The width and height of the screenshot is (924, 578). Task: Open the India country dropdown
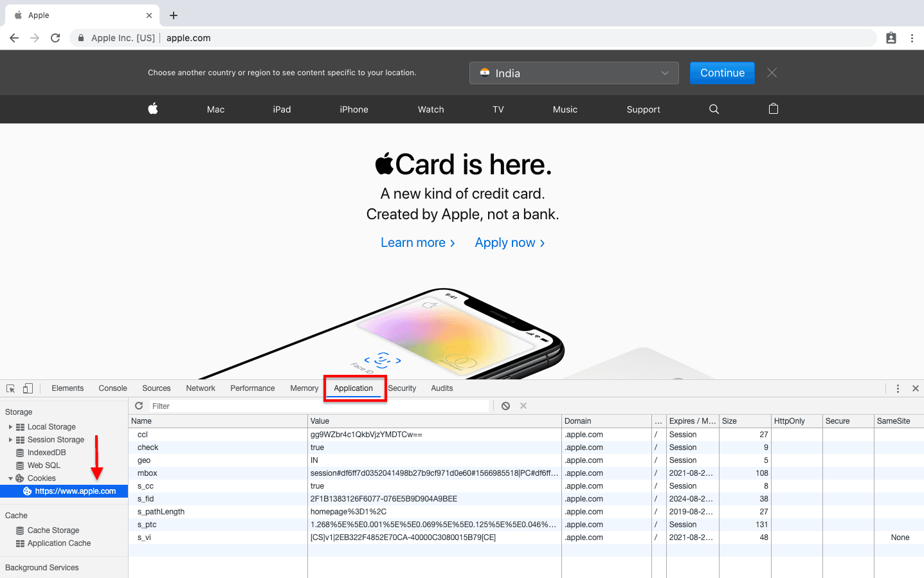[x=574, y=73]
